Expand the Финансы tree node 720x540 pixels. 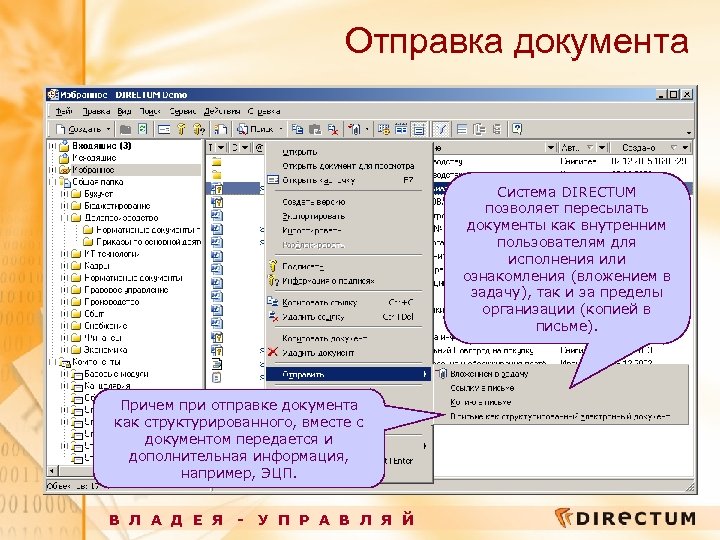[64, 338]
